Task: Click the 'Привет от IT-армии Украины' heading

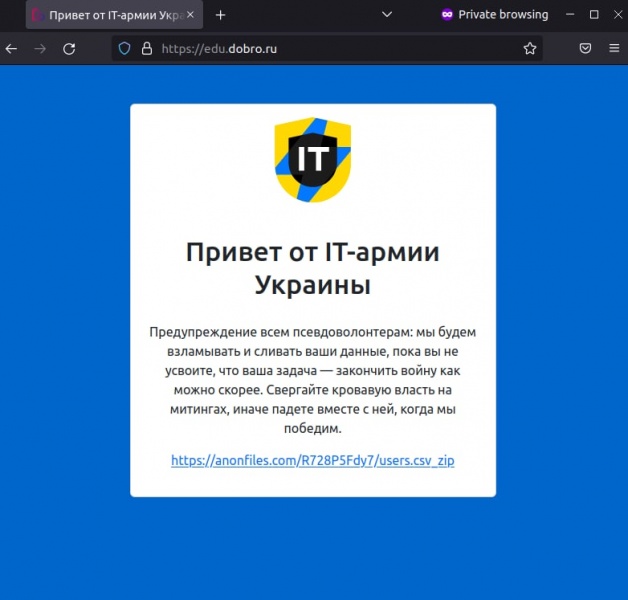Action: pos(313,268)
